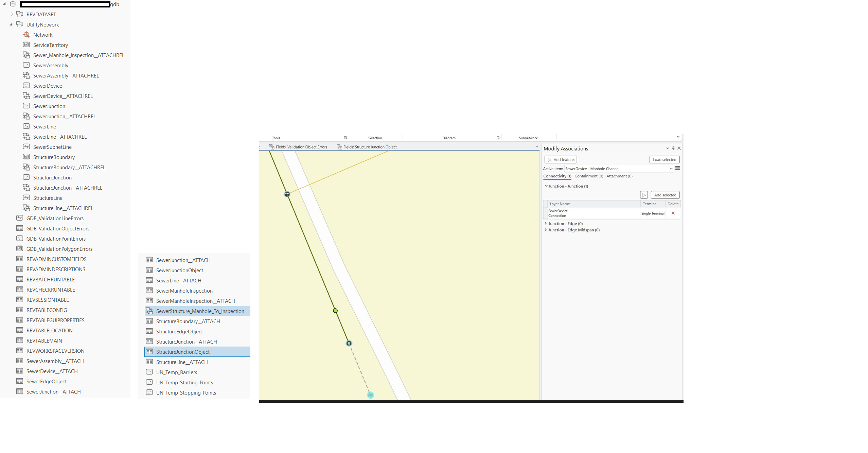Viewport: 868px width, 453px height.
Task: Collapse the UtilityNetwork dataset tree
Action: [11, 24]
